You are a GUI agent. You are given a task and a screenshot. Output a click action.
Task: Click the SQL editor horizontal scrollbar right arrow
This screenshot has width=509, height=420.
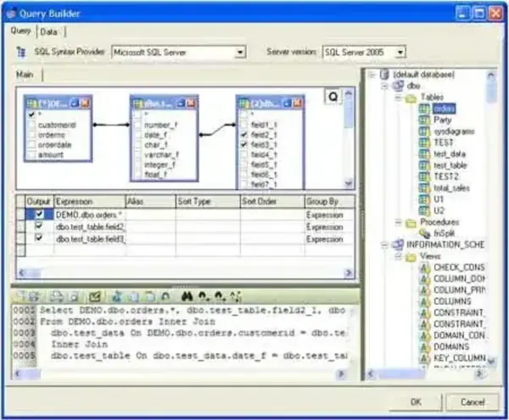pos(341,374)
